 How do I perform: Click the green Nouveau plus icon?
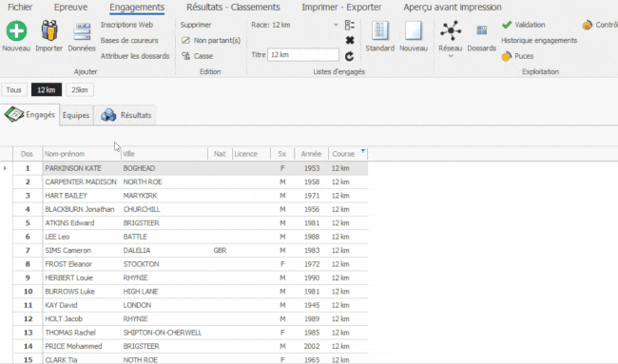[16, 30]
